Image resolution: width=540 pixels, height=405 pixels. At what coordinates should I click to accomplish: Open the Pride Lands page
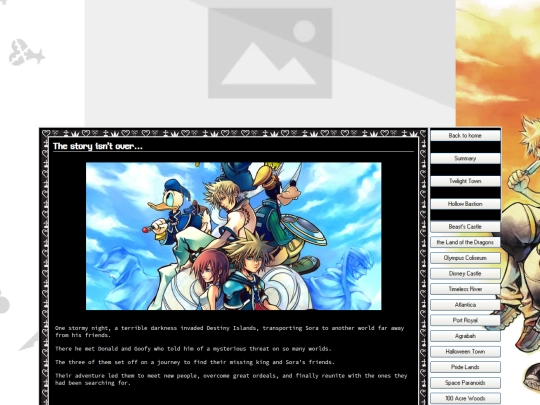(465, 367)
